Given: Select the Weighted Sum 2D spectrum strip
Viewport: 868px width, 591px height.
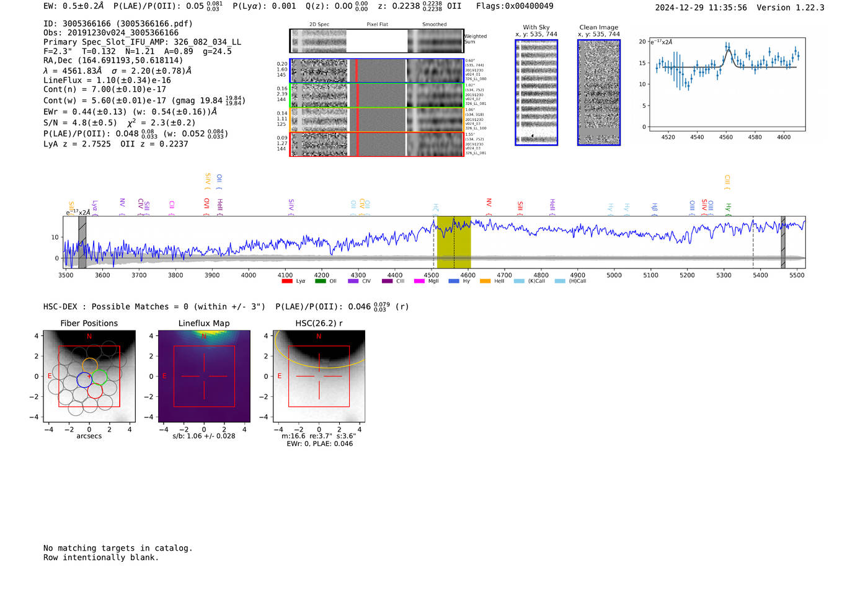Looking at the screenshot, I should (376, 41).
